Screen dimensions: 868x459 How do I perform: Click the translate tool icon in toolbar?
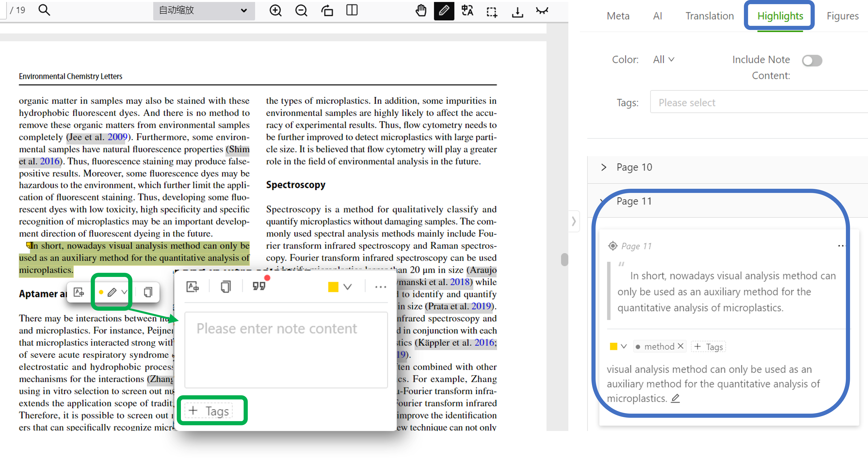point(467,11)
